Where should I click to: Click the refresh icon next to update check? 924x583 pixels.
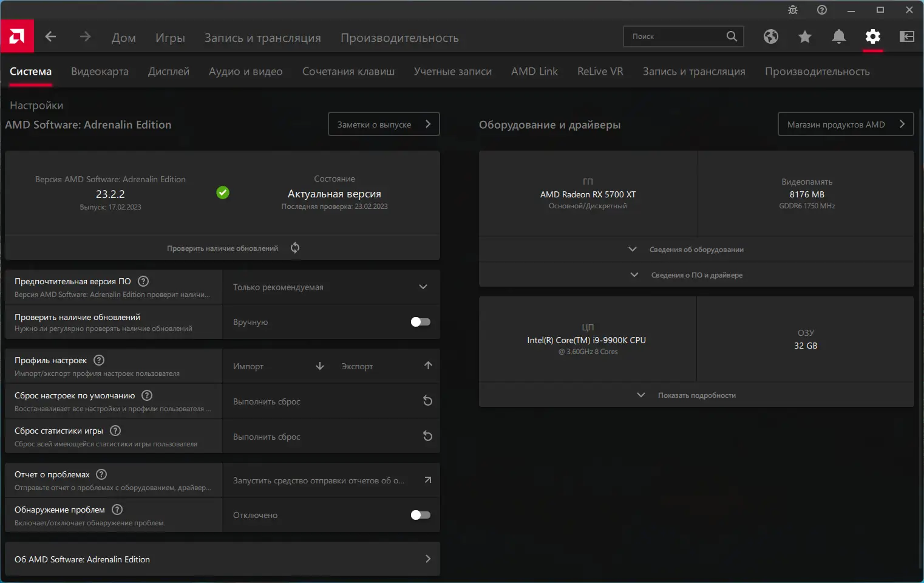click(x=295, y=248)
